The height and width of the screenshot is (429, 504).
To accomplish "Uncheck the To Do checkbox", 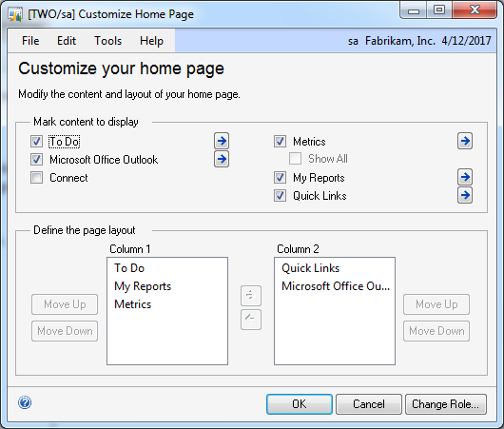I will point(36,141).
